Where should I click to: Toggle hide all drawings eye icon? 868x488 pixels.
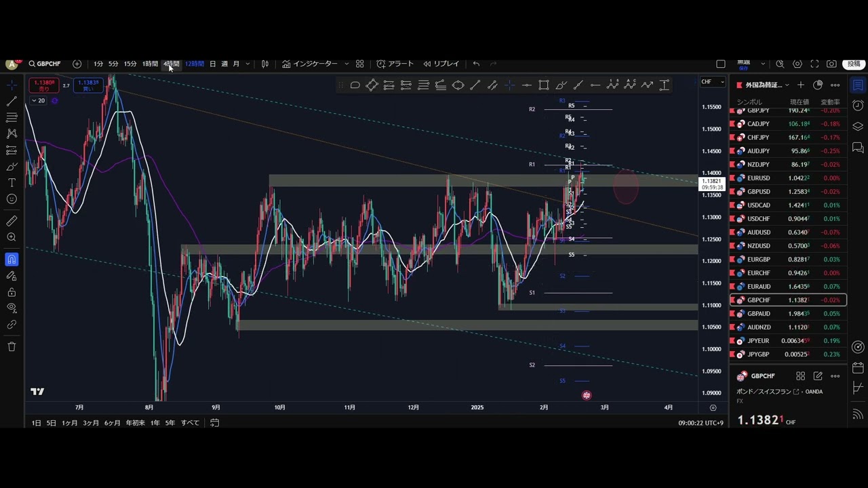coord(12,308)
